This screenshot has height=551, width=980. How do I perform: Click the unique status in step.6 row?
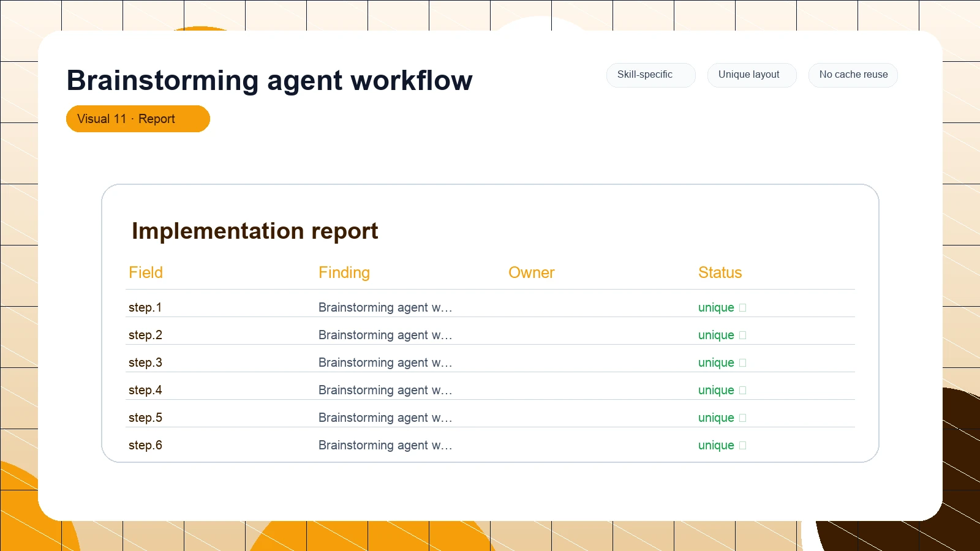click(x=716, y=445)
